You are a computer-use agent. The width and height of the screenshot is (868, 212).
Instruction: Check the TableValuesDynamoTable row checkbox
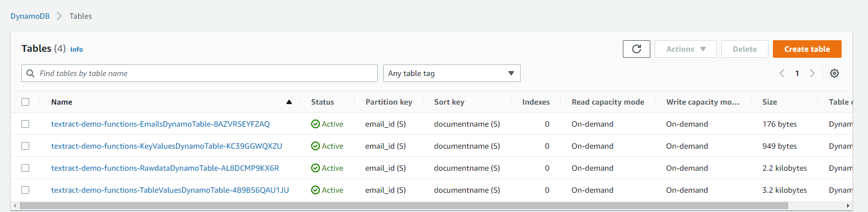(25, 190)
